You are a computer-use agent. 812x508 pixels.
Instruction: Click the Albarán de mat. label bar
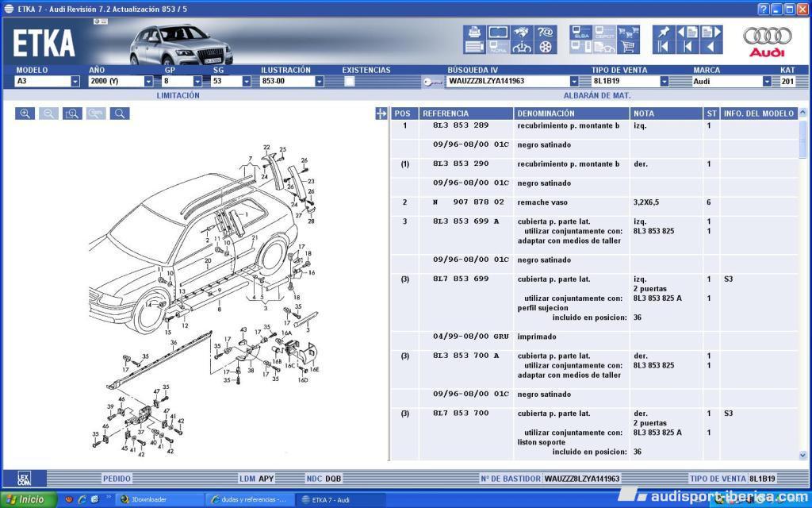[596, 95]
